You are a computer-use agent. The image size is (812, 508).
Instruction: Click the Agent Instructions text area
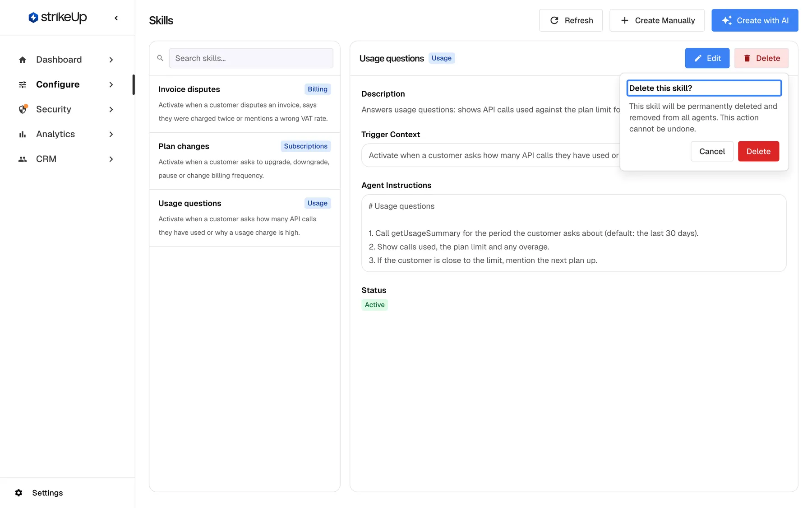(x=574, y=233)
